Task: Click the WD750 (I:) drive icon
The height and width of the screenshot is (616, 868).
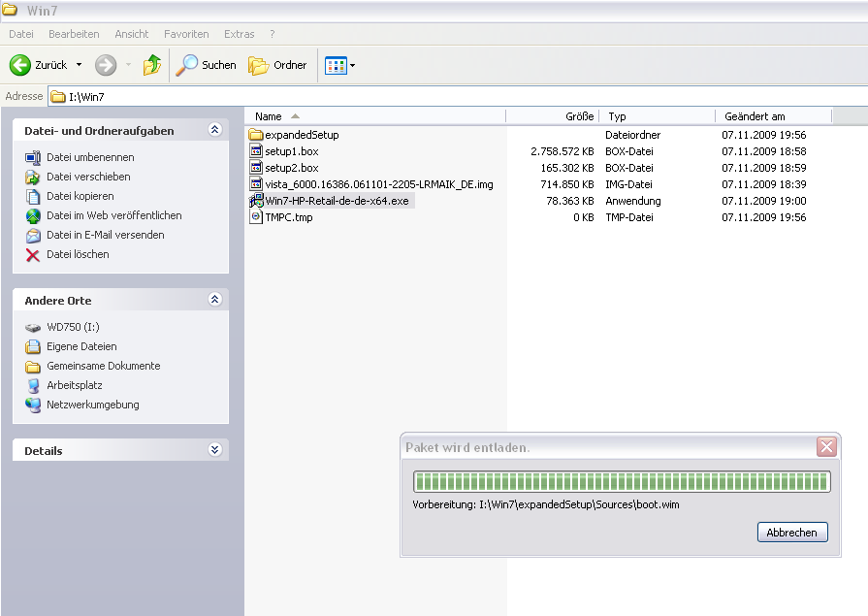Action: [33, 327]
